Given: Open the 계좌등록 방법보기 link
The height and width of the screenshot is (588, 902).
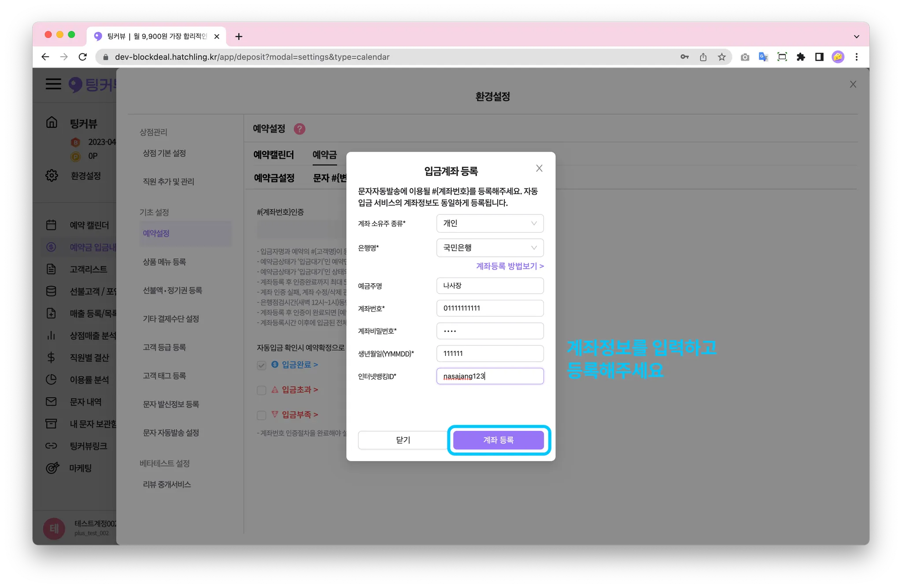Looking at the screenshot, I should (510, 266).
